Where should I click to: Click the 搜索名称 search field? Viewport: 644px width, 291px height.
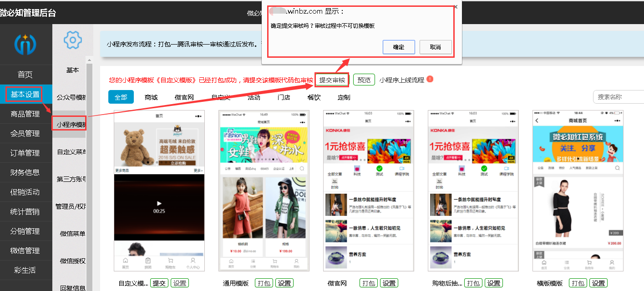618,97
